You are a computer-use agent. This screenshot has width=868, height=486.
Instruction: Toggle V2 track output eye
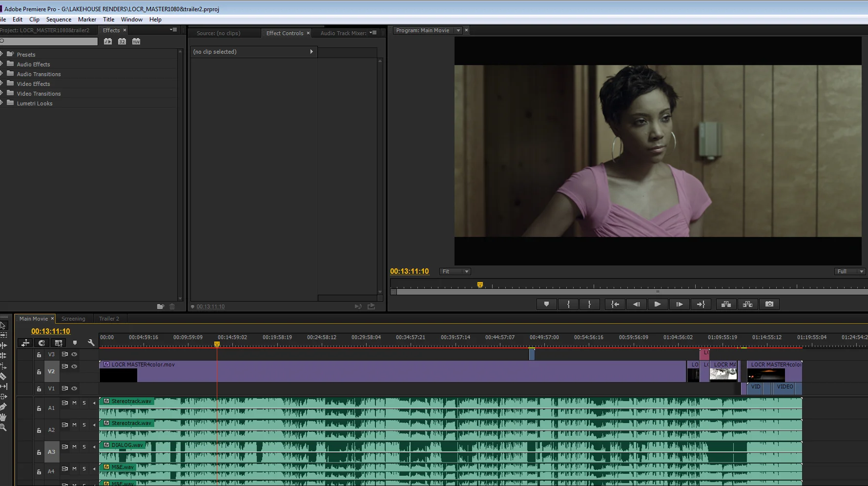pos(74,366)
